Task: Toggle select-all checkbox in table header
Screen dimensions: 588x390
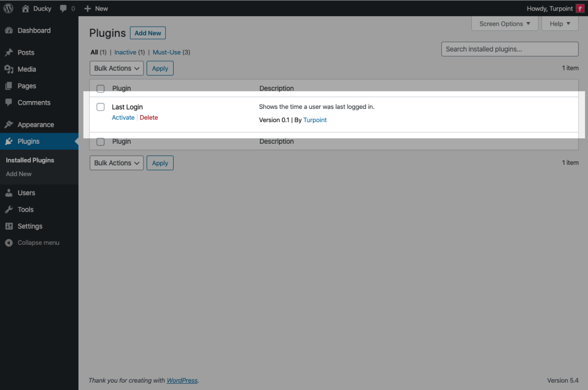Action: [101, 89]
